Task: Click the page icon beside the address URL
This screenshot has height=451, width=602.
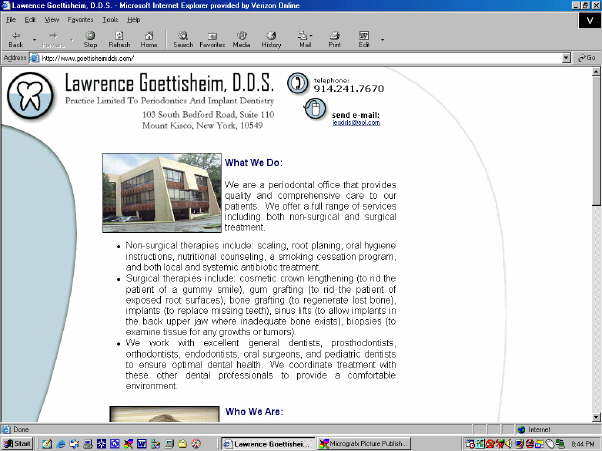Action: (35, 58)
